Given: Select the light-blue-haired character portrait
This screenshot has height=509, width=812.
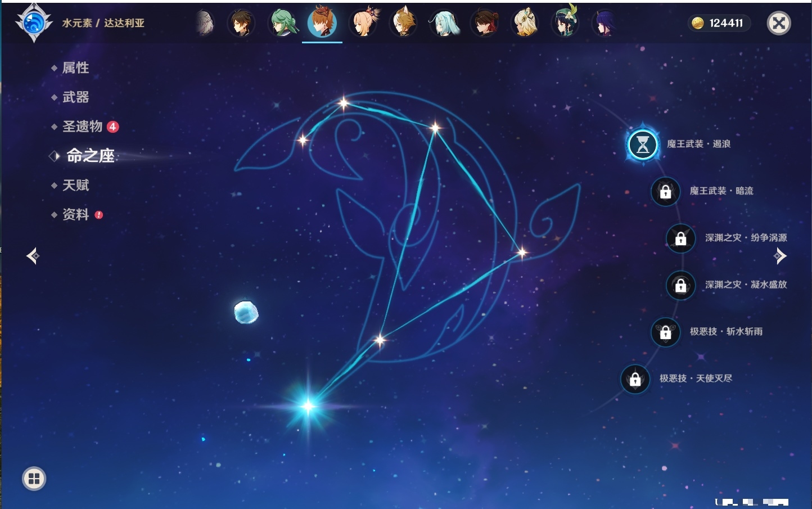Looking at the screenshot, I should point(444,23).
